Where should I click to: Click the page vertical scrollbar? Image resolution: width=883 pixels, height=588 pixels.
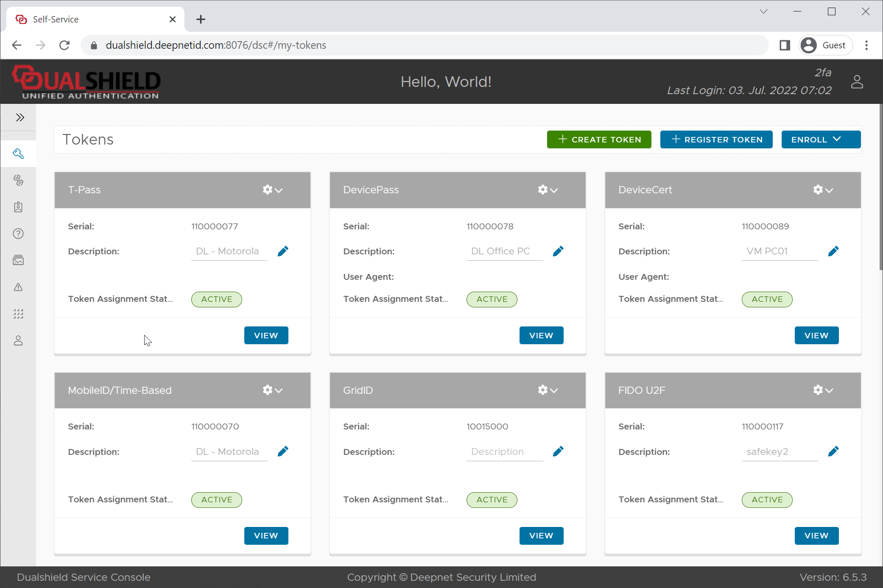pos(880,187)
